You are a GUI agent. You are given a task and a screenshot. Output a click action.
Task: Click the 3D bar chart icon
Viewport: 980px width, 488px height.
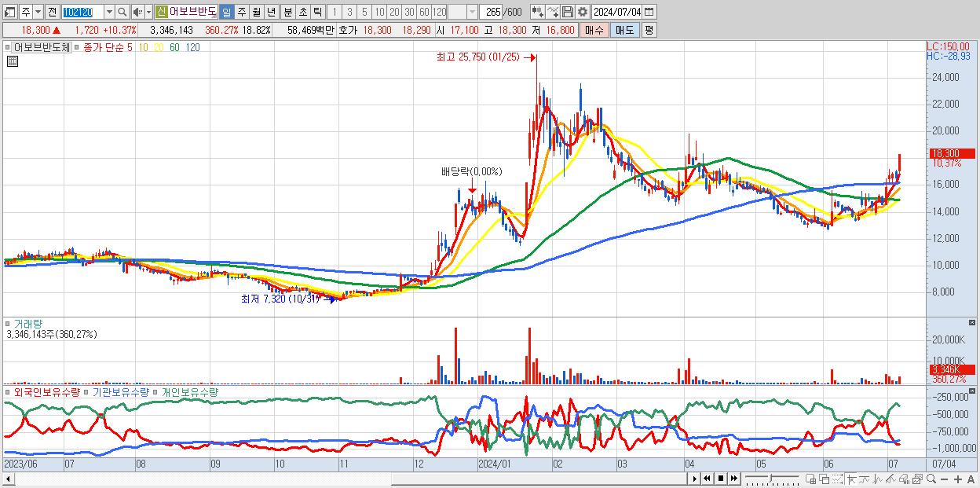pos(905,479)
